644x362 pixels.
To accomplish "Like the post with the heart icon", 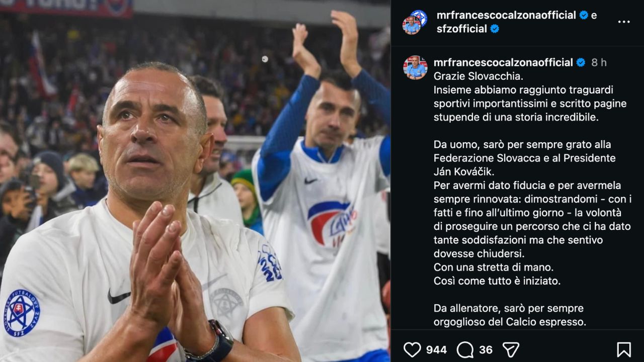I will pos(412,349).
